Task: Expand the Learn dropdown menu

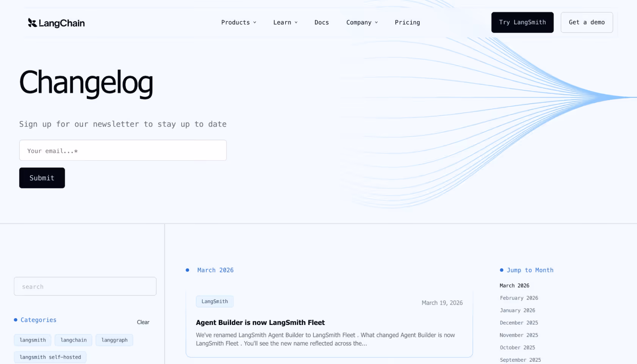Action: 285,22
